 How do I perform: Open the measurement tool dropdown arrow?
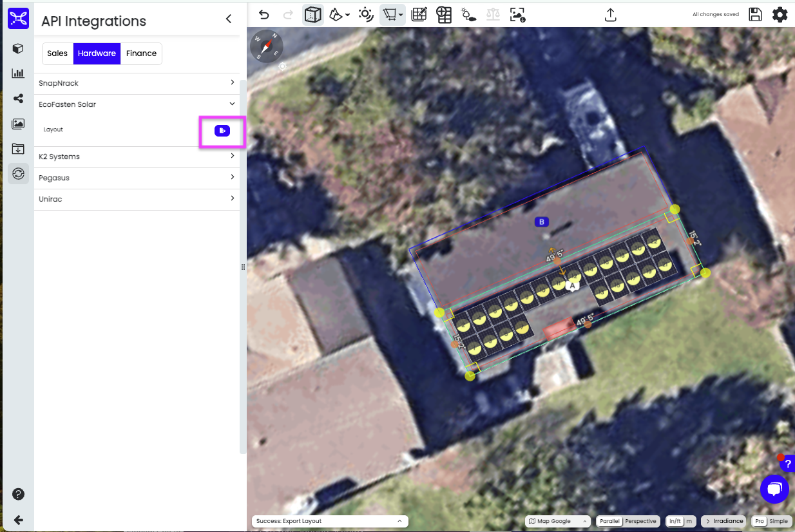(401, 15)
